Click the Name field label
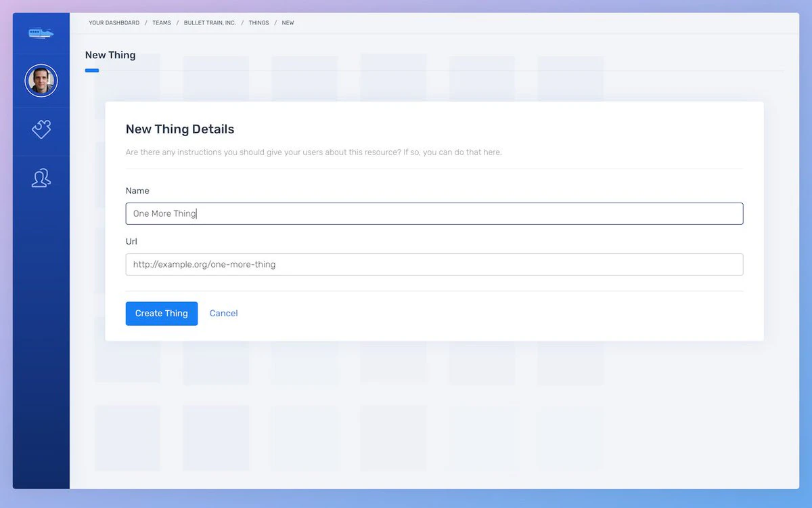Screen dimensions: 812x508 tap(137, 191)
